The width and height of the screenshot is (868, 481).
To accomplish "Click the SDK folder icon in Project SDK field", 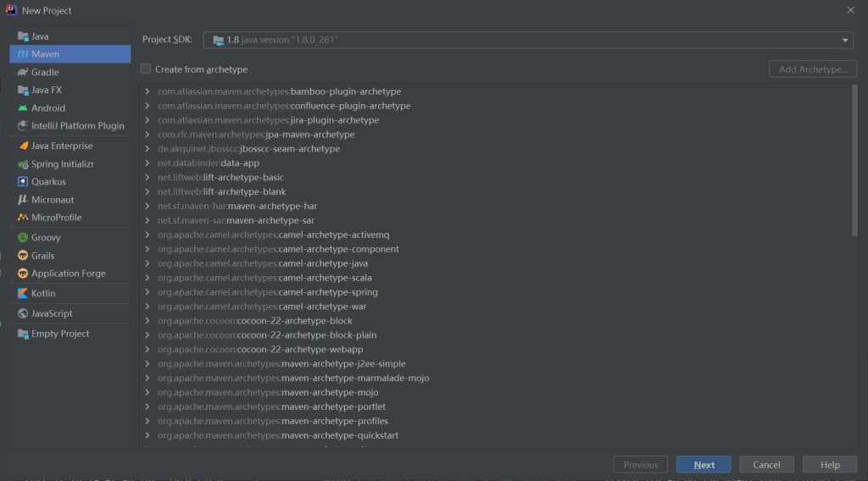I will 219,41.
